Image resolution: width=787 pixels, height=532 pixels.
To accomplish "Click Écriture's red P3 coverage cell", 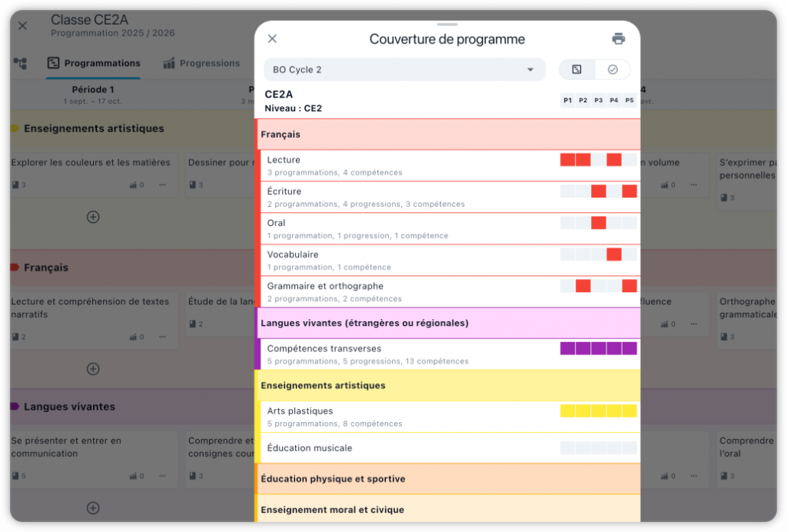I will click(598, 191).
